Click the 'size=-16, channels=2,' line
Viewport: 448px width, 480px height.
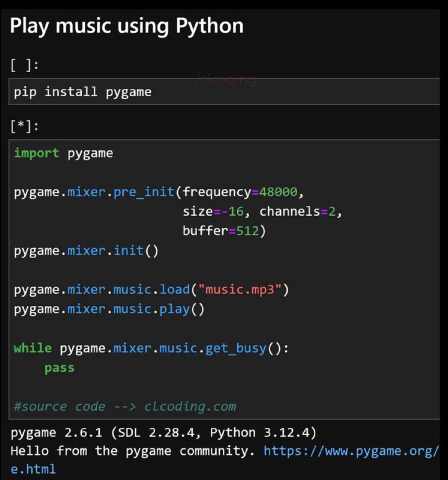262,212
